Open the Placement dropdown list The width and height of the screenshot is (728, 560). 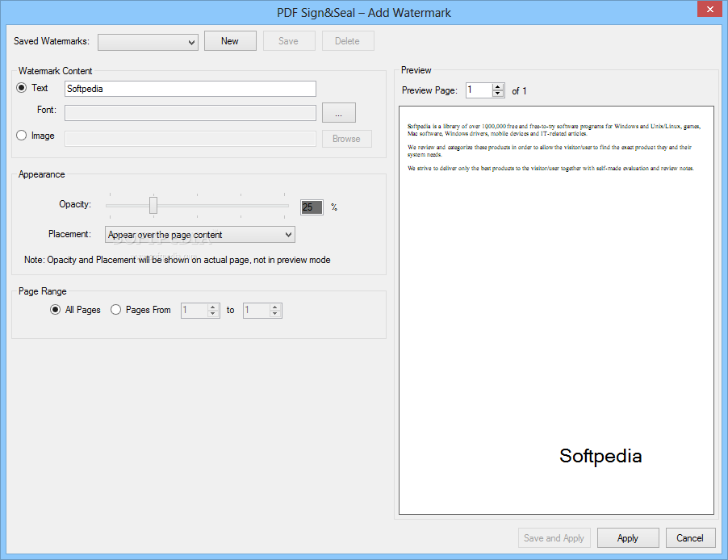(199, 235)
